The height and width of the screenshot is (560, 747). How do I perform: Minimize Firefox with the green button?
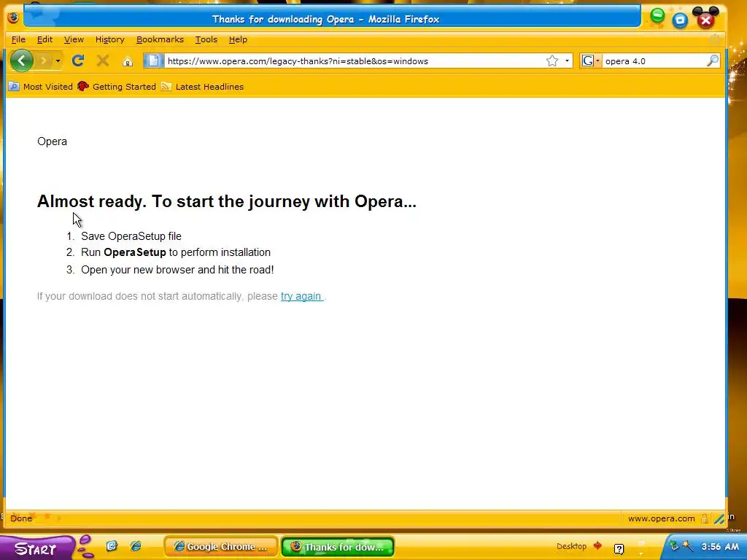point(657,16)
